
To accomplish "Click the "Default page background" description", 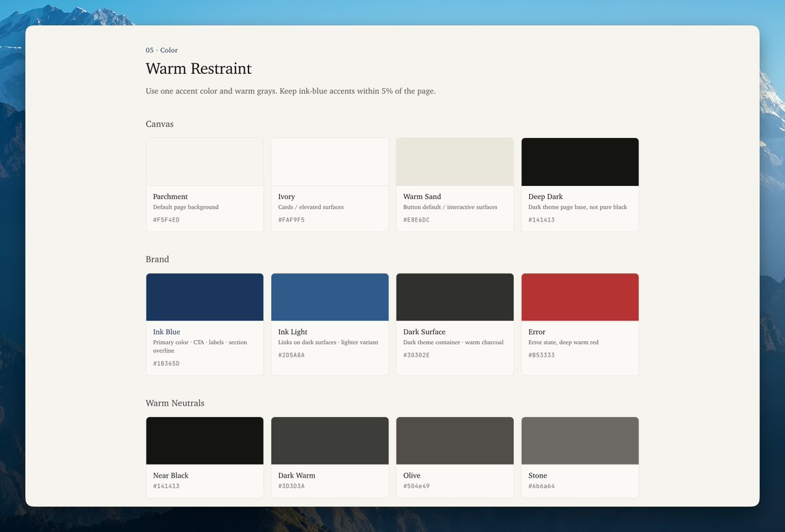I will [186, 207].
